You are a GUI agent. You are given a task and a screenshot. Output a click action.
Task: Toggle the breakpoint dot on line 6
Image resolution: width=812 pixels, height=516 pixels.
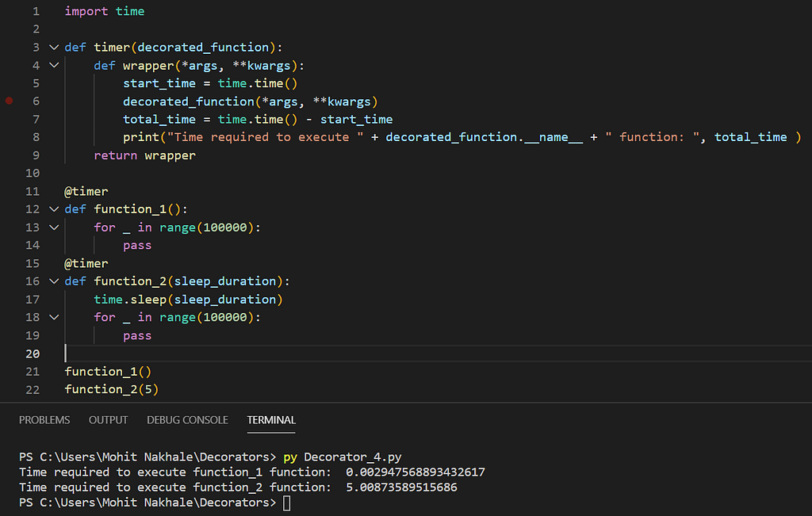click(x=9, y=101)
